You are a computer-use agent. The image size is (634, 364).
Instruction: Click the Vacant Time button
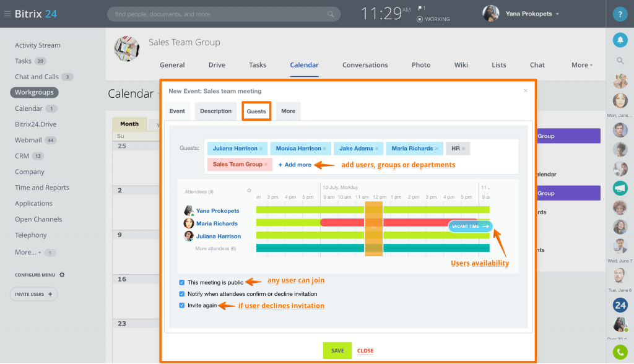click(471, 227)
